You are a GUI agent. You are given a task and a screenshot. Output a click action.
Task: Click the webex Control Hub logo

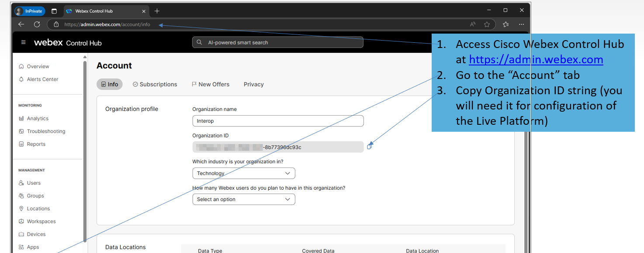click(x=68, y=43)
